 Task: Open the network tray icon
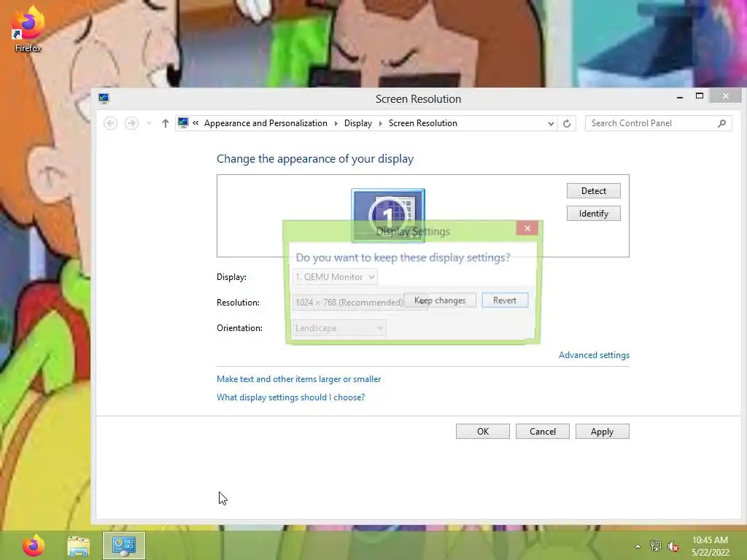point(656,546)
